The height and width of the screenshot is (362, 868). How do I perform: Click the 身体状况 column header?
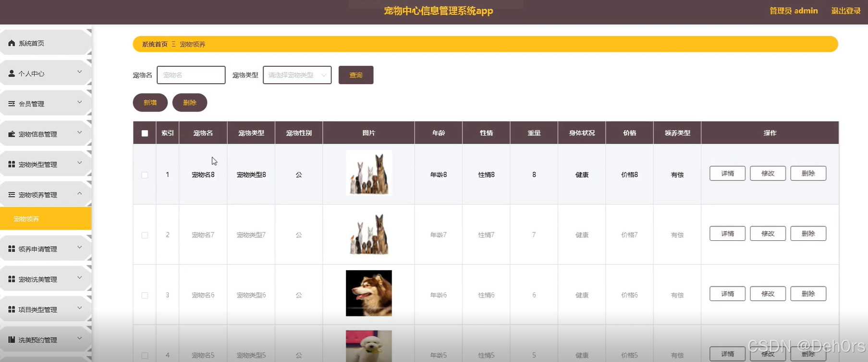582,133
